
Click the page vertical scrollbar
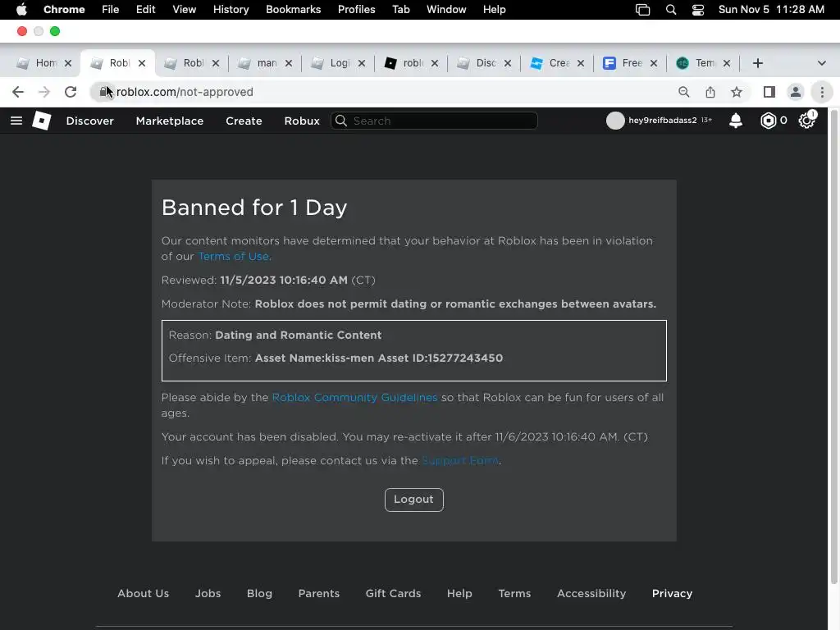click(x=833, y=348)
